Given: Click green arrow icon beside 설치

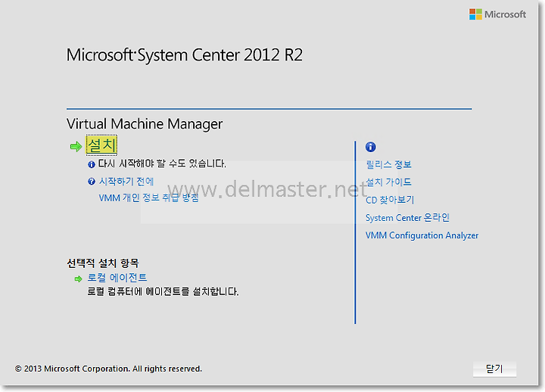Looking at the screenshot, I should (76, 147).
